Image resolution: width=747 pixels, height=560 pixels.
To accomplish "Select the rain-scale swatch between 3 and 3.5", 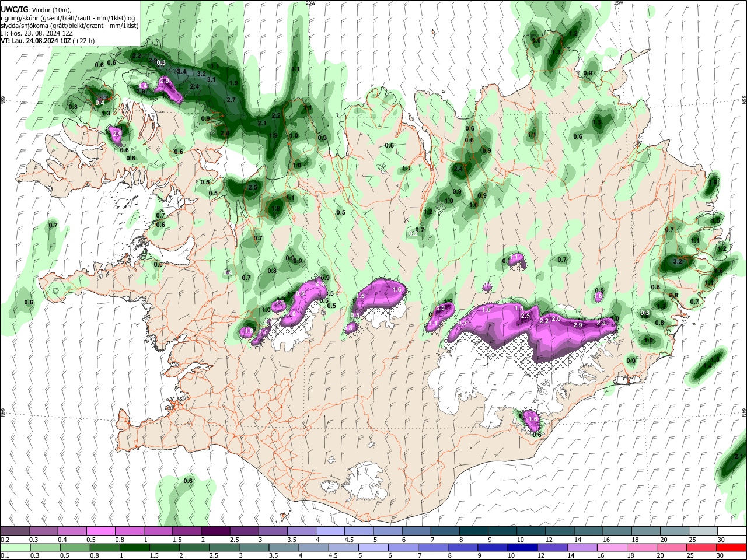I will (253, 547).
